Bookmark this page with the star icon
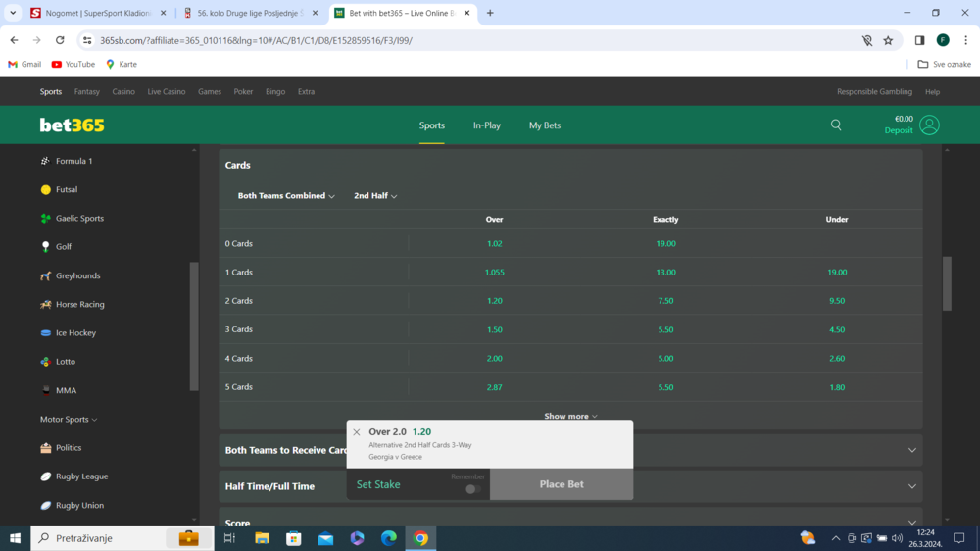 pyautogui.click(x=888, y=40)
